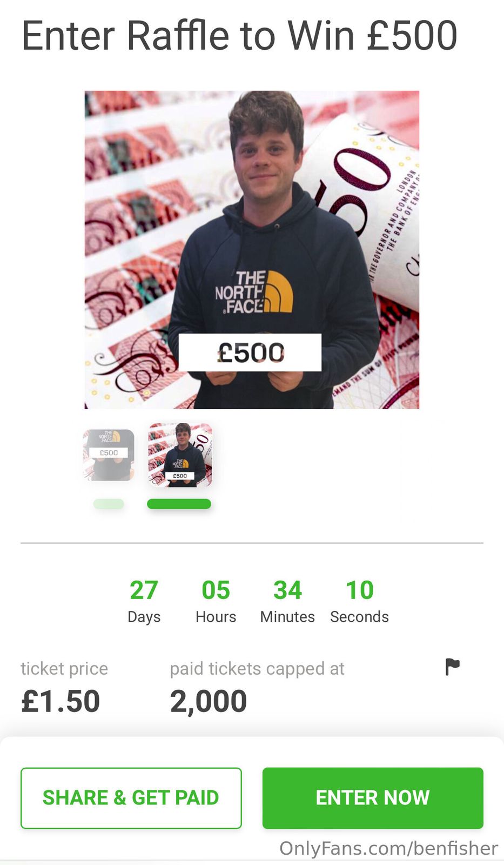
Task: Open the OnlyFans.com/benfisher link
Action: (x=388, y=848)
